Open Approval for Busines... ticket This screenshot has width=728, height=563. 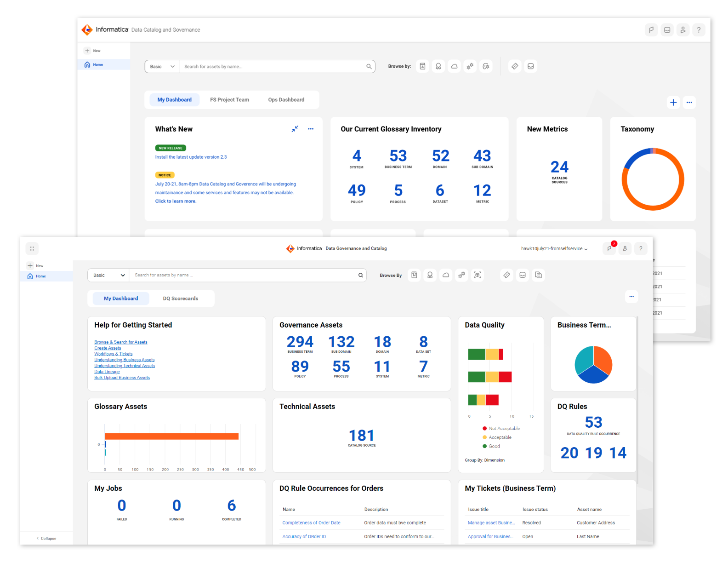pyautogui.click(x=490, y=536)
